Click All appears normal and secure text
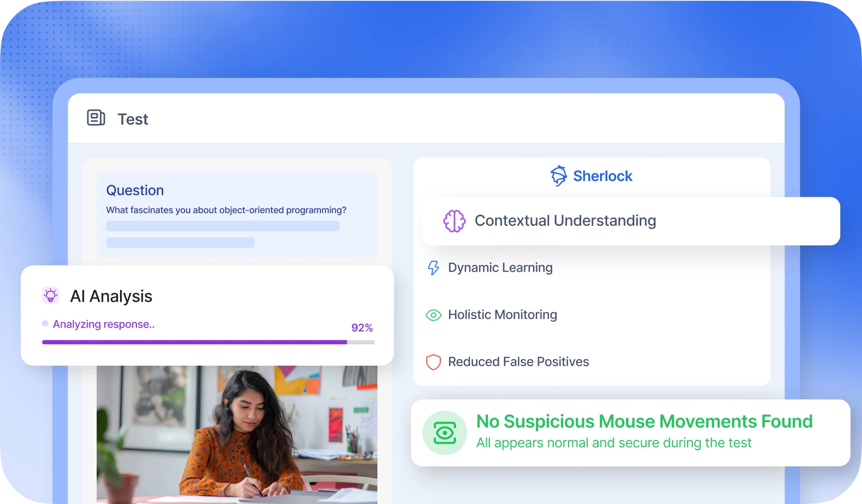Viewport: 862px width, 504px height. pos(614,443)
